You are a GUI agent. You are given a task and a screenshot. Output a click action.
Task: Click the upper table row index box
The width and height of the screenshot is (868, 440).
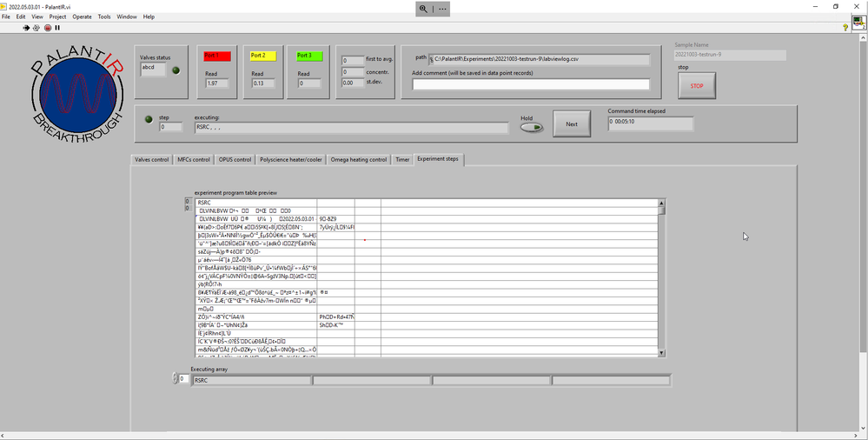(x=188, y=202)
